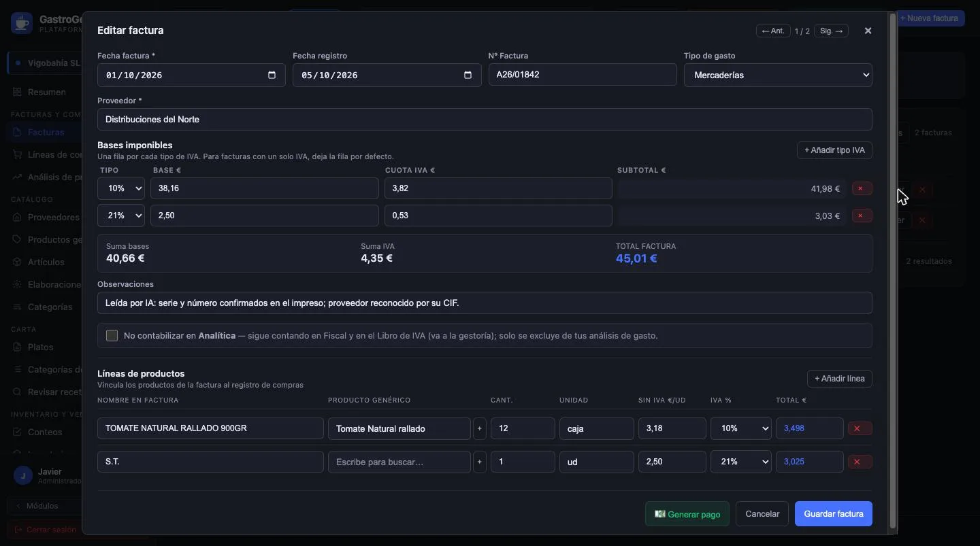Click the Artículos sidebar icon
Image resolution: width=980 pixels, height=546 pixels.
coord(17,262)
